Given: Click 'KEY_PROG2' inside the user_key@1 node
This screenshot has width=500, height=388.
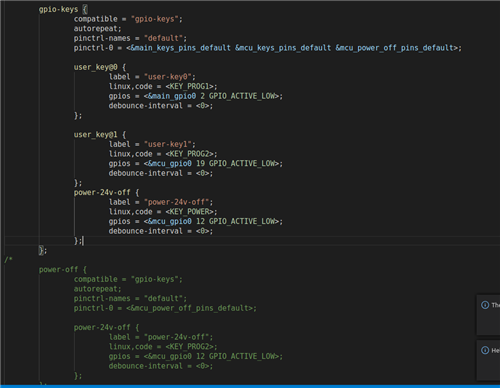Looking at the screenshot, I should click(x=191, y=154).
